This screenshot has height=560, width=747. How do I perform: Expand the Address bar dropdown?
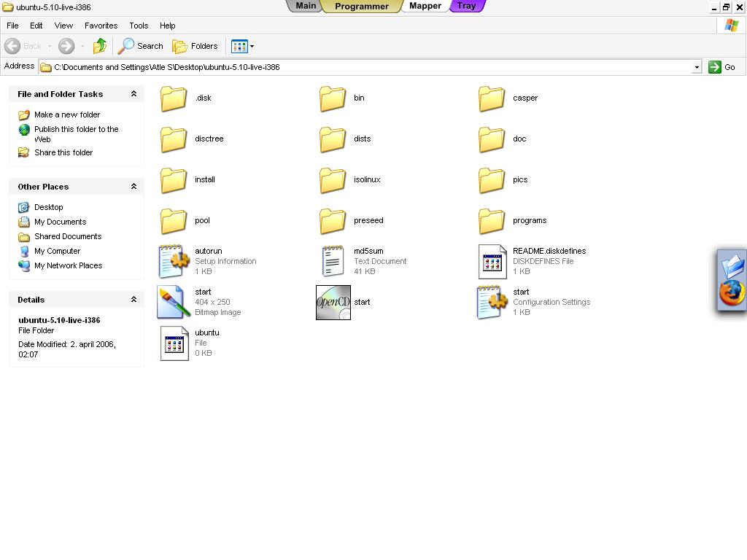point(697,67)
